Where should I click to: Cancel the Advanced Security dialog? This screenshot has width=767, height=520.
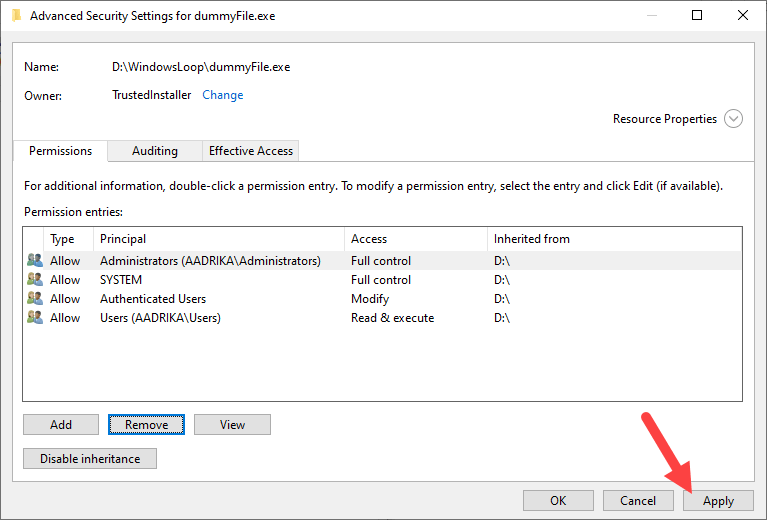[638, 501]
